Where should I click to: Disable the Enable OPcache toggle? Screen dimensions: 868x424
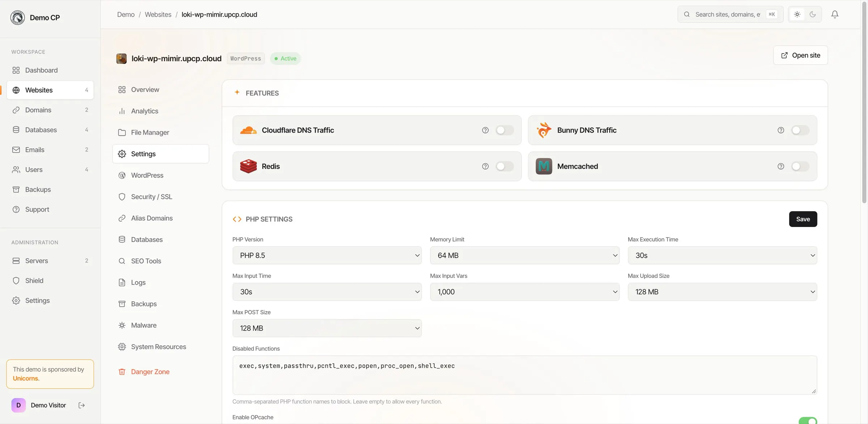tap(808, 421)
